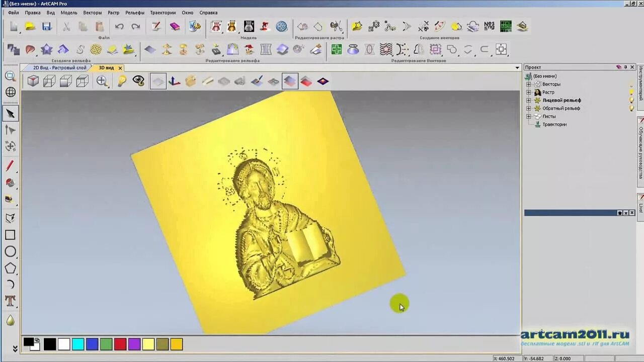This screenshot has width=644, height=362.
Task: Select Траектории in project tree
Action: (554, 124)
